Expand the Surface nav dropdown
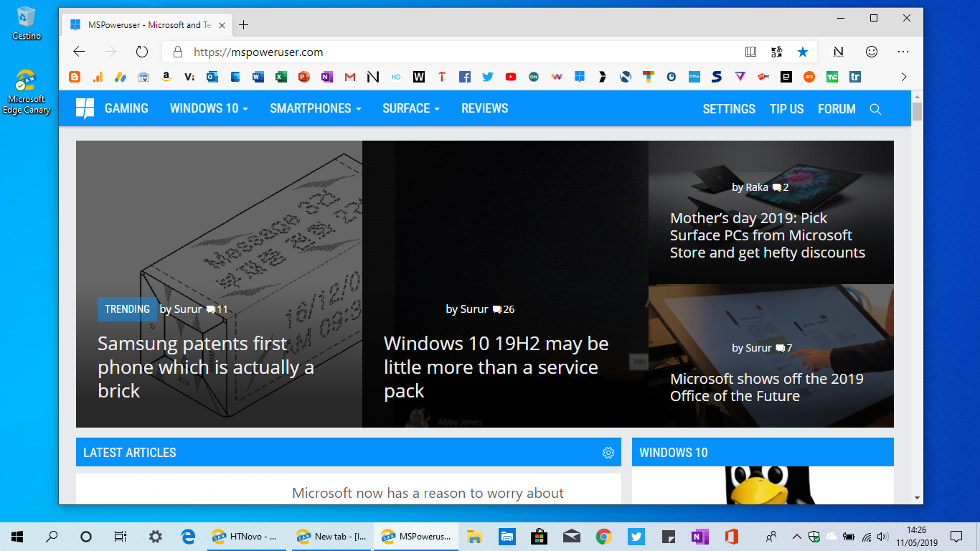The image size is (980, 551). [411, 108]
